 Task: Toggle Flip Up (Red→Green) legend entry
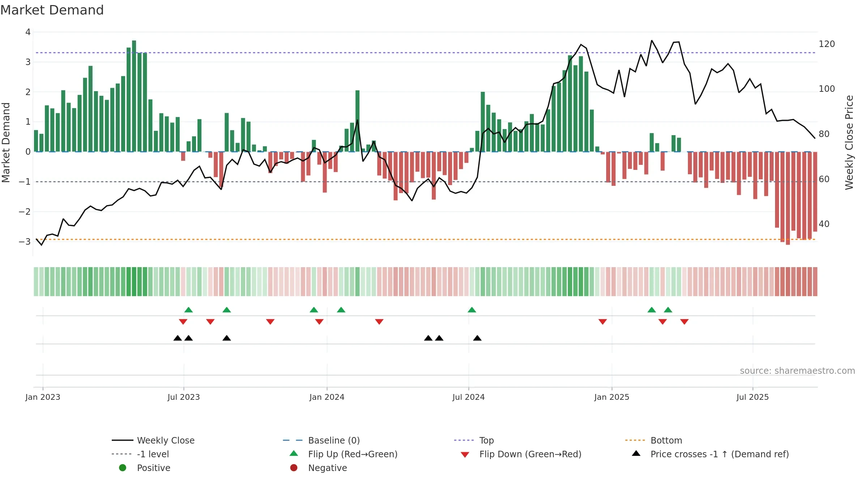[x=344, y=454]
